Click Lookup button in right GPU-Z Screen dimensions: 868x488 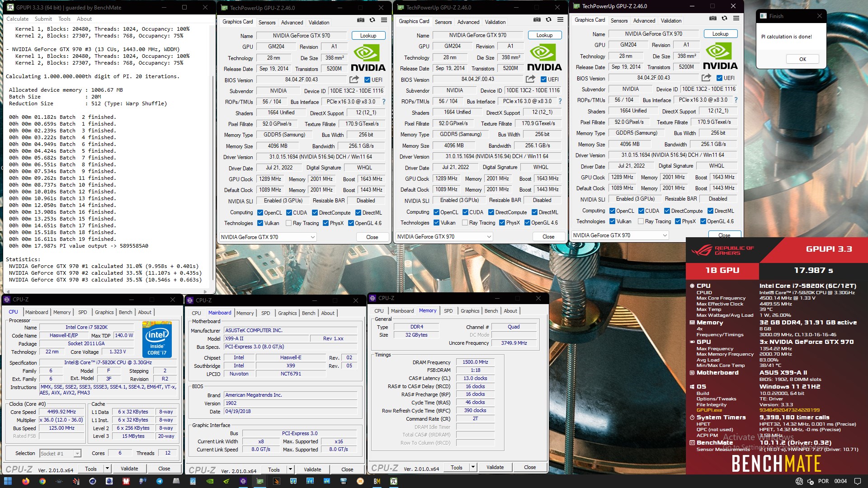tap(721, 34)
